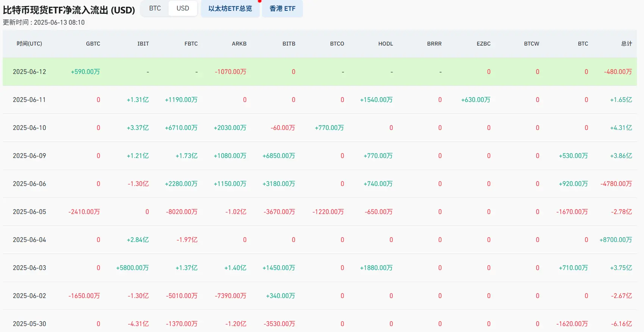The width and height of the screenshot is (644, 332).
Task: Click the +6850.00万 BITB value
Action: click(x=279, y=156)
